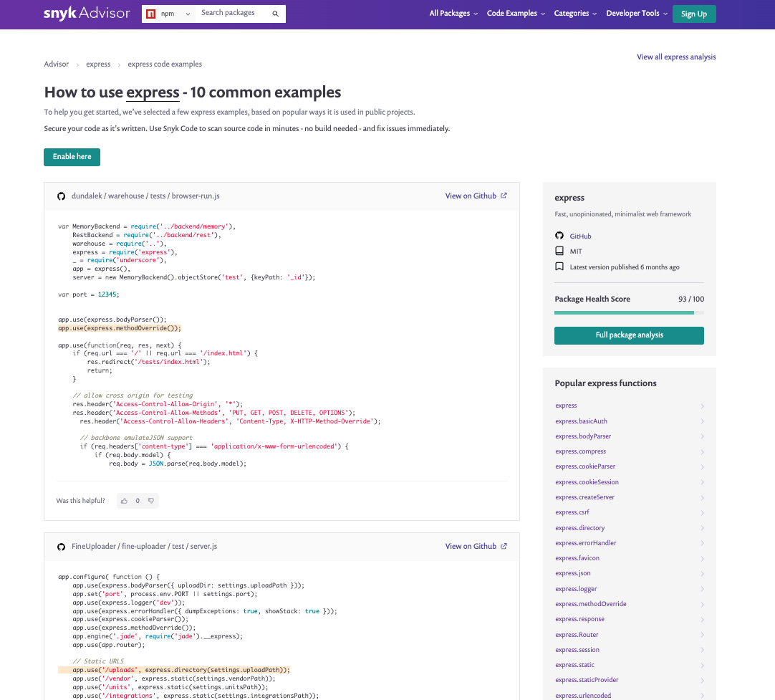Click the search magnifier icon

coord(275,14)
